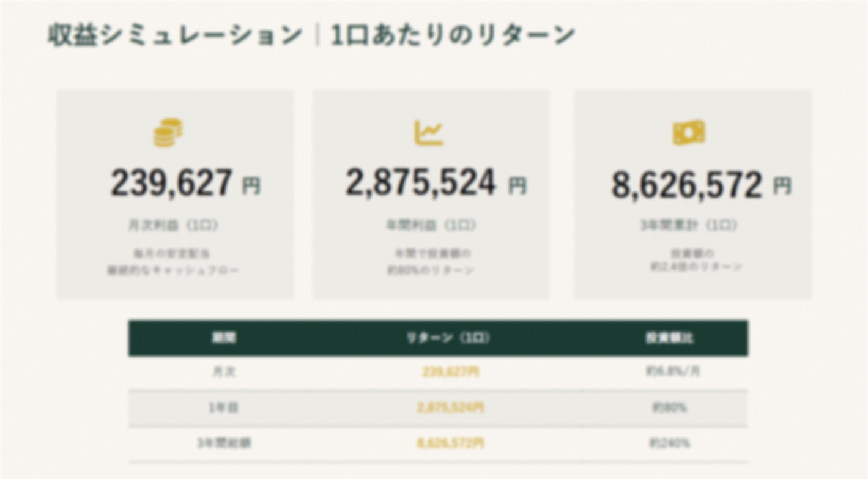Click the 投資額比 table column header
This screenshot has height=479, width=868.
tap(669, 338)
